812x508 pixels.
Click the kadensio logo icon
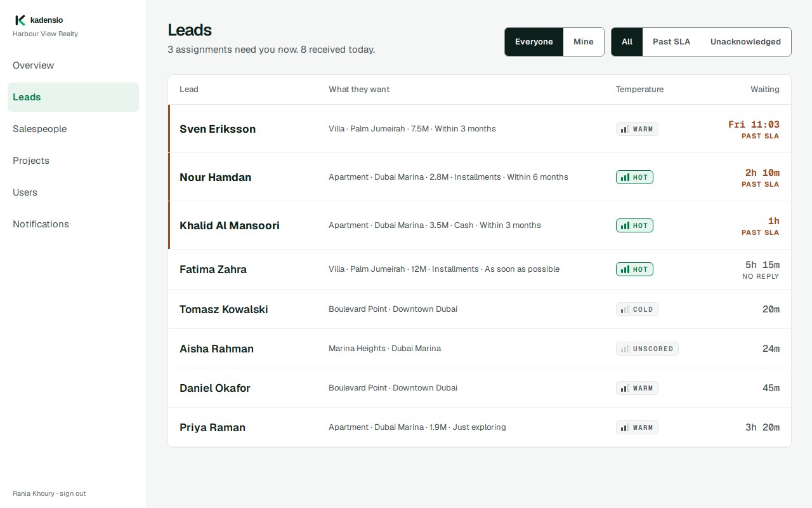pos(20,20)
